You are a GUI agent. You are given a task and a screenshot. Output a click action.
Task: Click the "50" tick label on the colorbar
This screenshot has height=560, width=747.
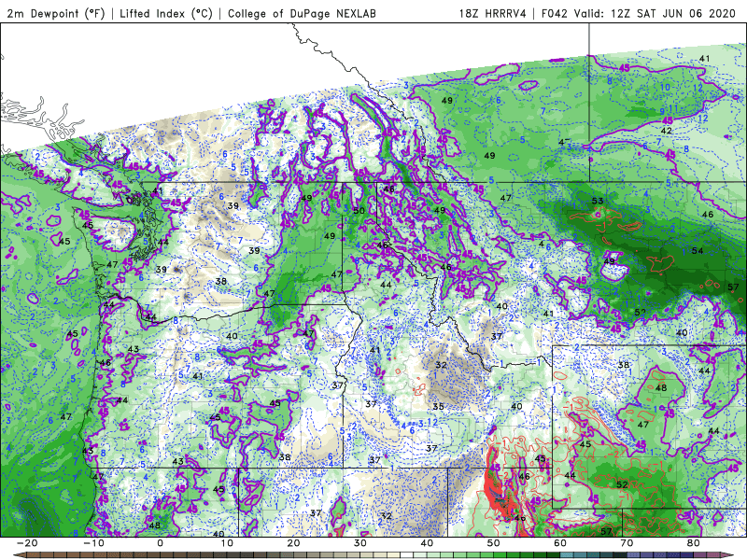click(x=494, y=543)
